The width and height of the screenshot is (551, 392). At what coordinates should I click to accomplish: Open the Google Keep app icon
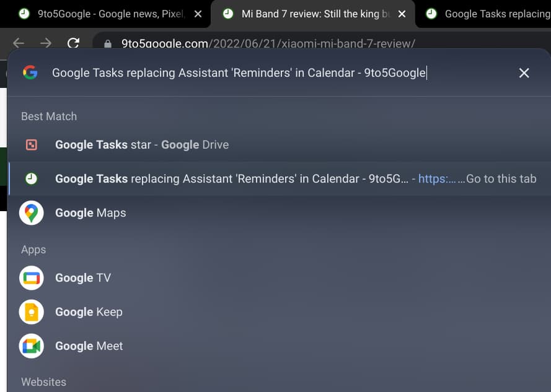31,312
